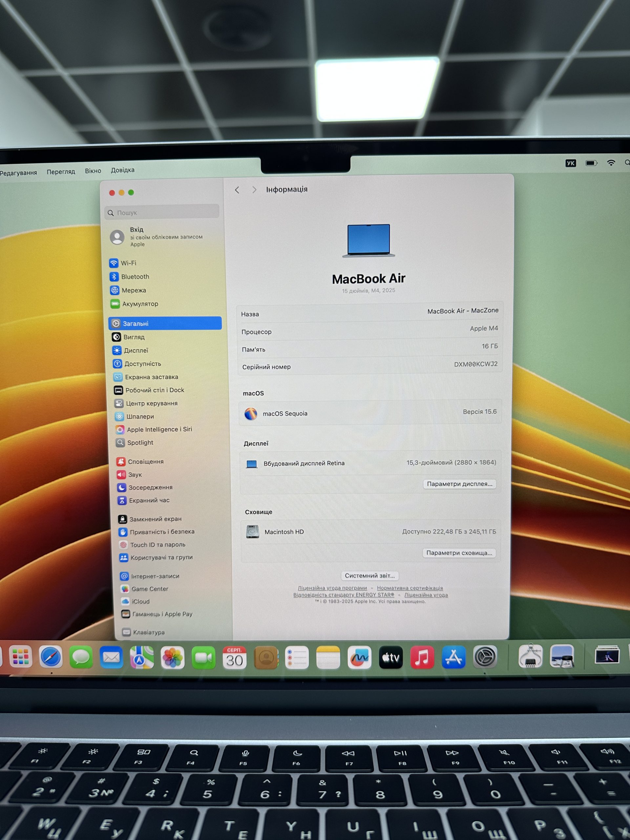Click the device name MacBook Air - MacZone

[x=463, y=311]
